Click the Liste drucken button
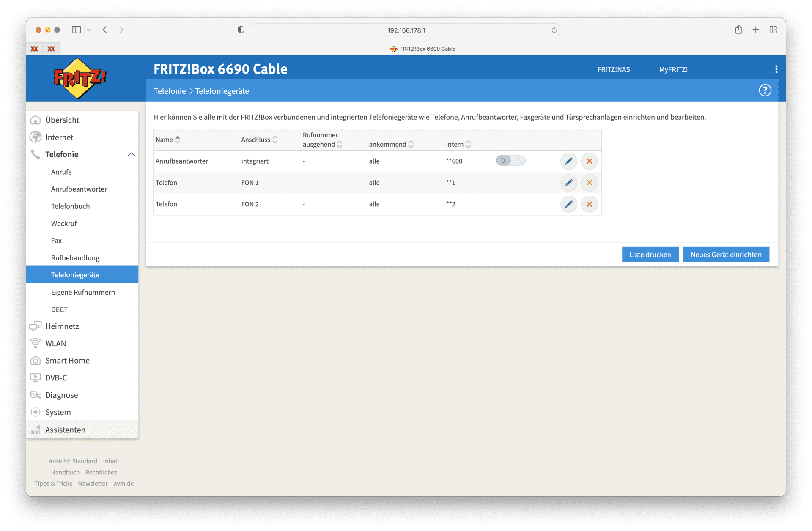This screenshot has width=812, height=531. click(650, 255)
